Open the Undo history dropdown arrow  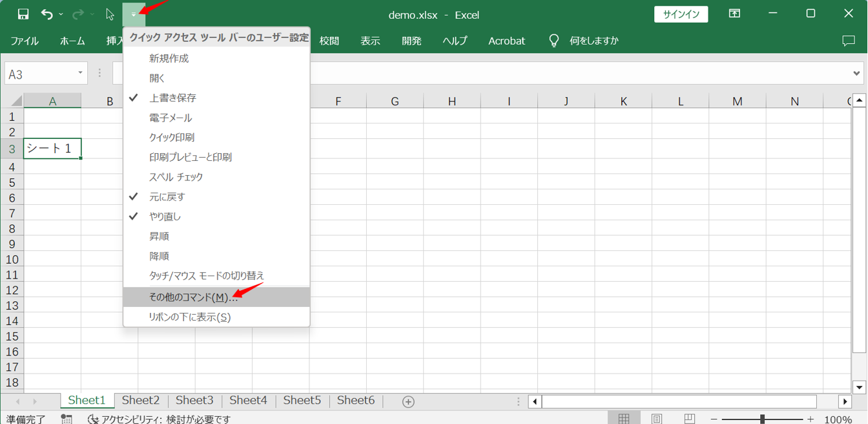coord(61,14)
